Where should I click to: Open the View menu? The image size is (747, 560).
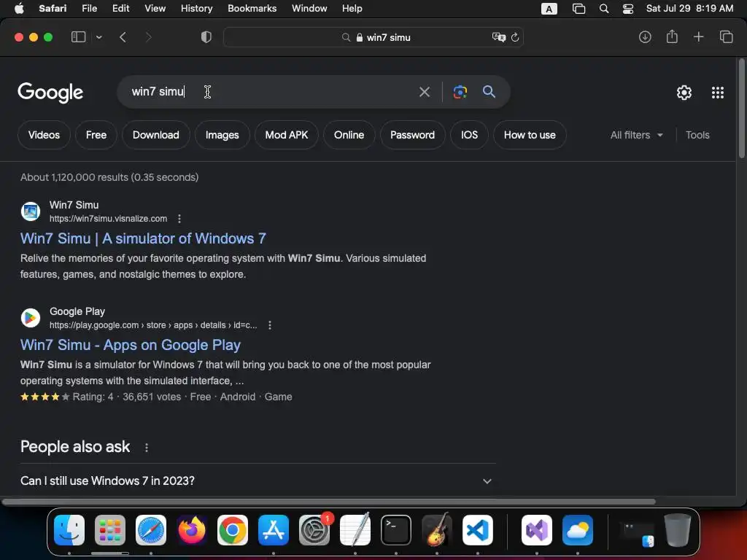coord(155,8)
